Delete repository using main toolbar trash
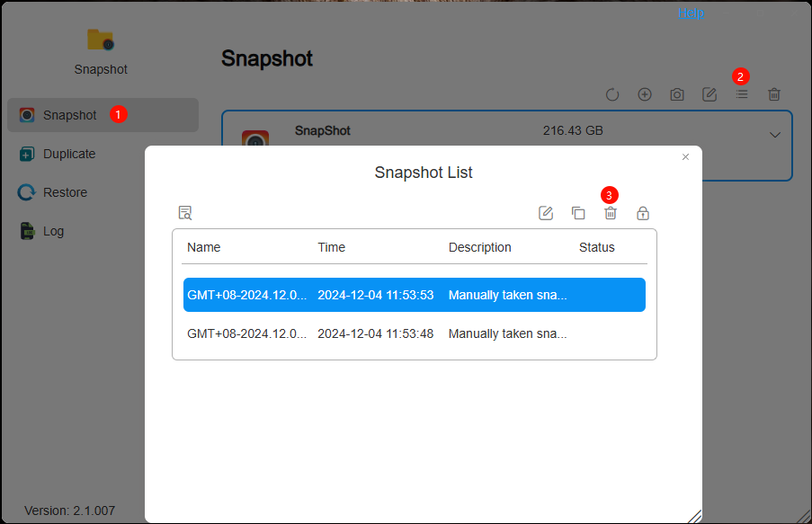This screenshot has height=524, width=812. click(x=774, y=94)
